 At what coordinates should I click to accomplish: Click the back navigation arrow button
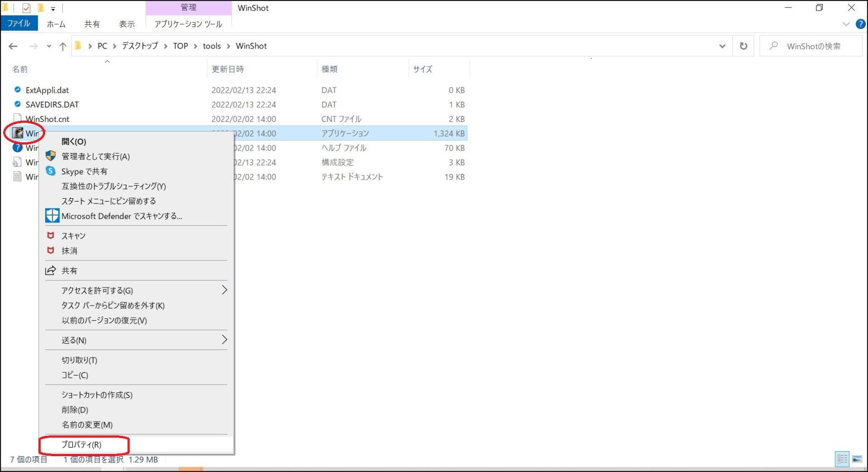tap(12, 46)
